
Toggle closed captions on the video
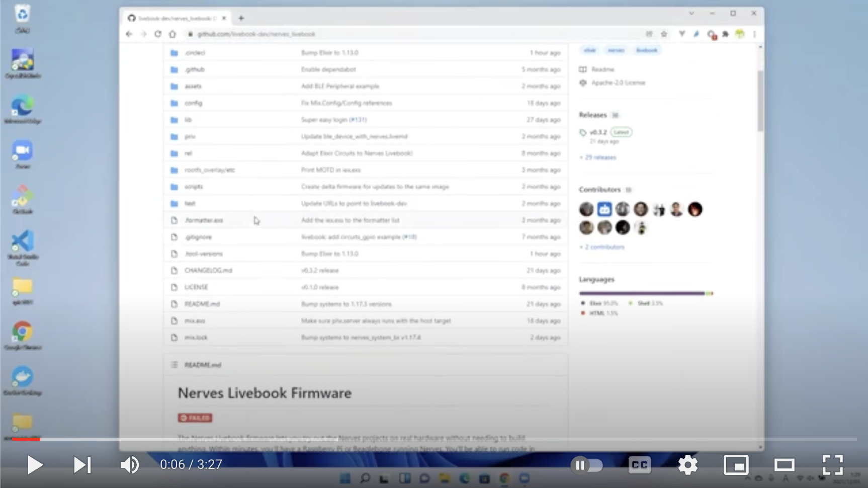pos(639,465)
